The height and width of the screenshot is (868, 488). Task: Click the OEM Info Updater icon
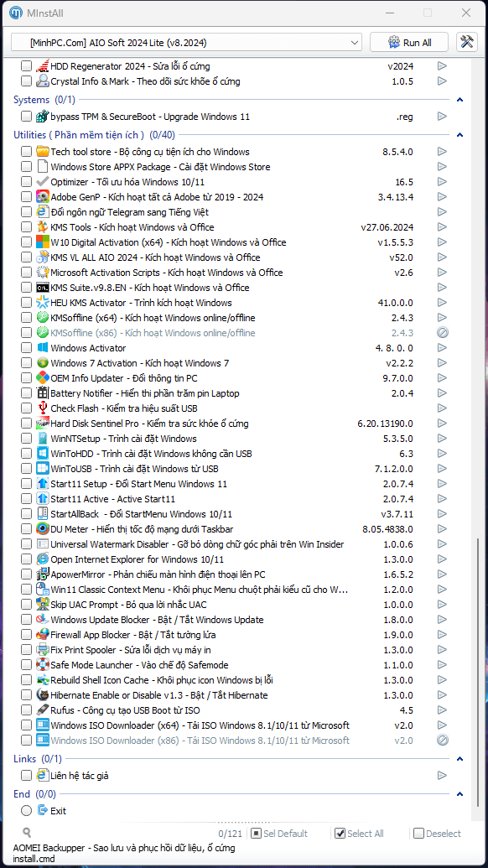tap(43, 378)
